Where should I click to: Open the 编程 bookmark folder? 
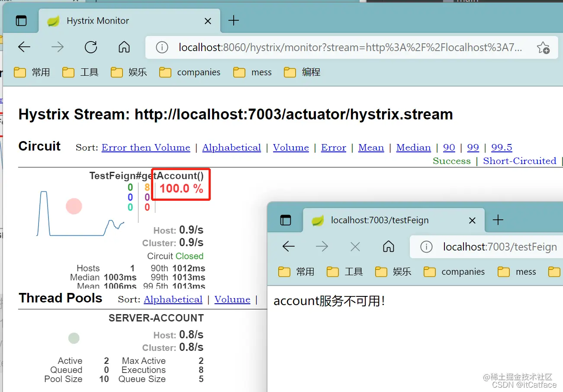click(x=302, y=72)
